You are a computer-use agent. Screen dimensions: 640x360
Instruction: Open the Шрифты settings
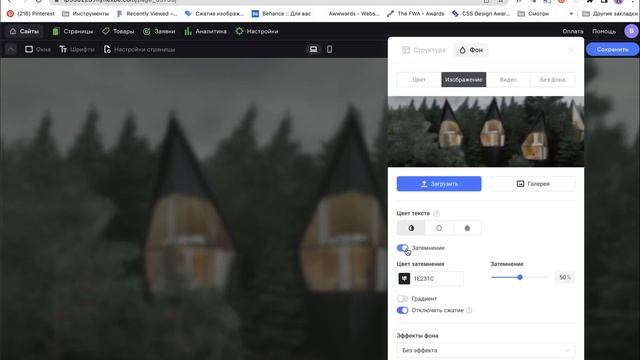pyautogui.click(x=77, y=49)
